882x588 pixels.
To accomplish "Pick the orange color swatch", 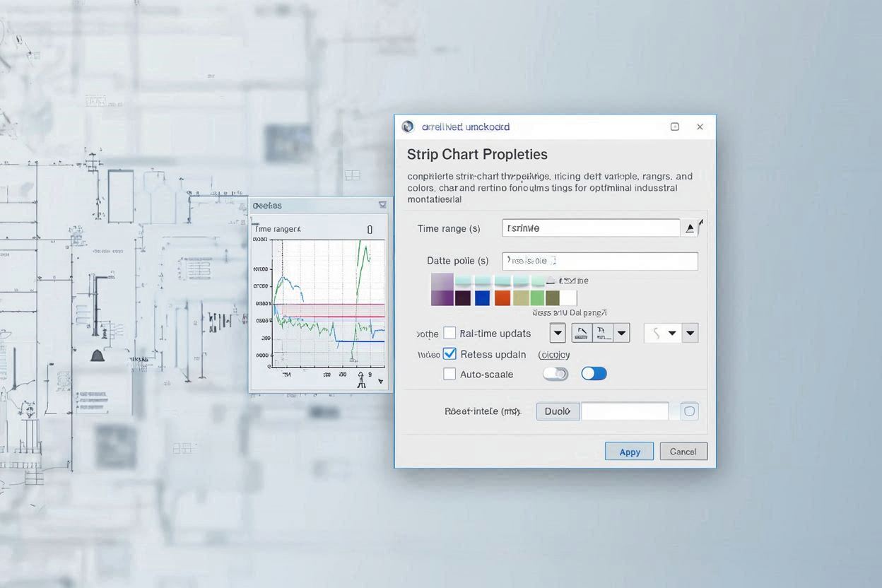I will pyautogui.click(x=502, y=298).
